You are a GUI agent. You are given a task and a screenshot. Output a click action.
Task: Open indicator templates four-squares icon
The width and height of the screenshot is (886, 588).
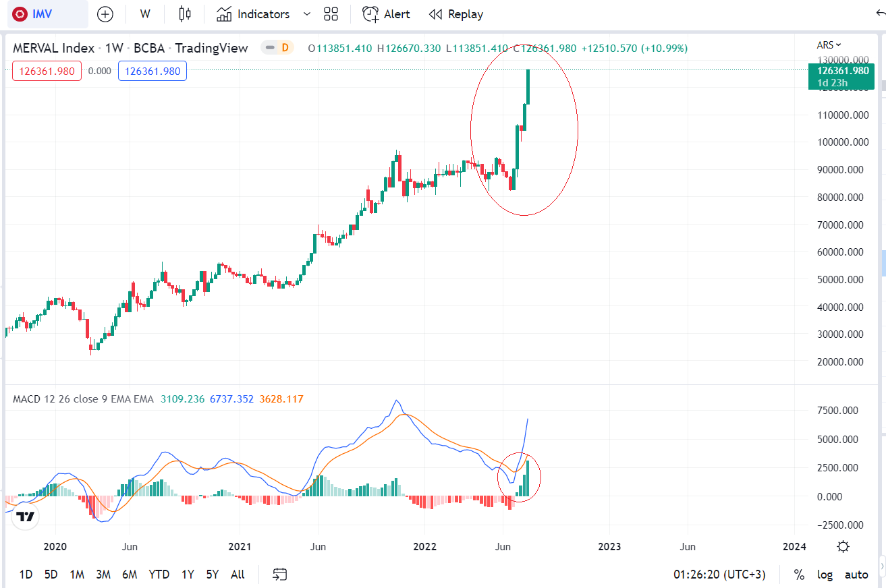click(x=331, y=14)
